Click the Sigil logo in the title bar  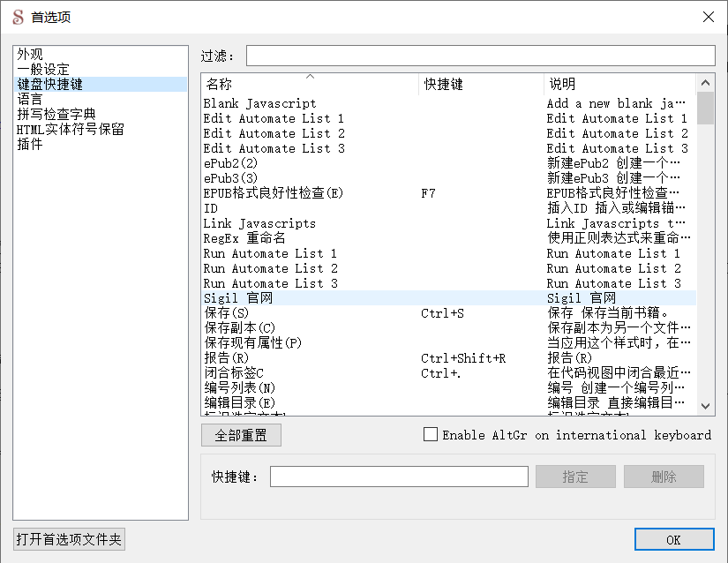[x=19, y=17]
